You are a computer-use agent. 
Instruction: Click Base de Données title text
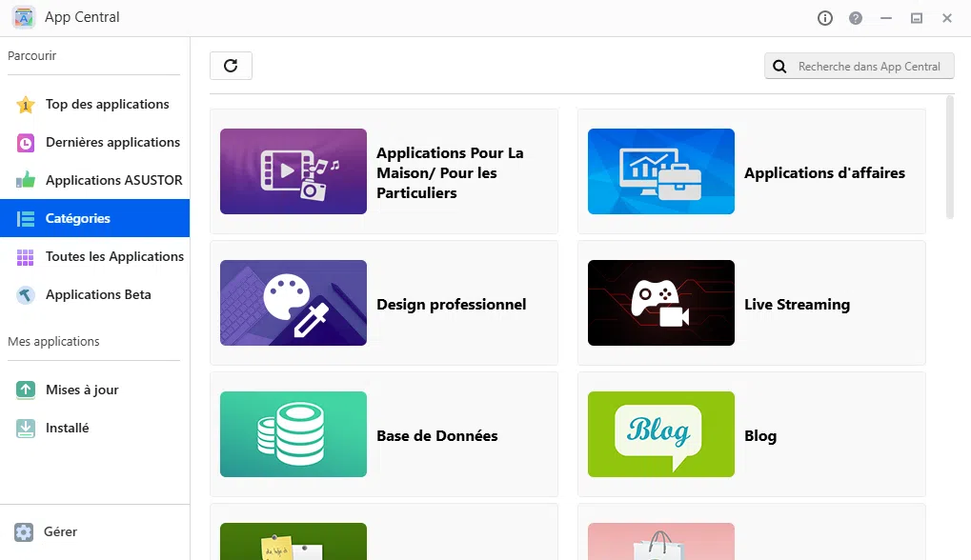coord(437,435)
